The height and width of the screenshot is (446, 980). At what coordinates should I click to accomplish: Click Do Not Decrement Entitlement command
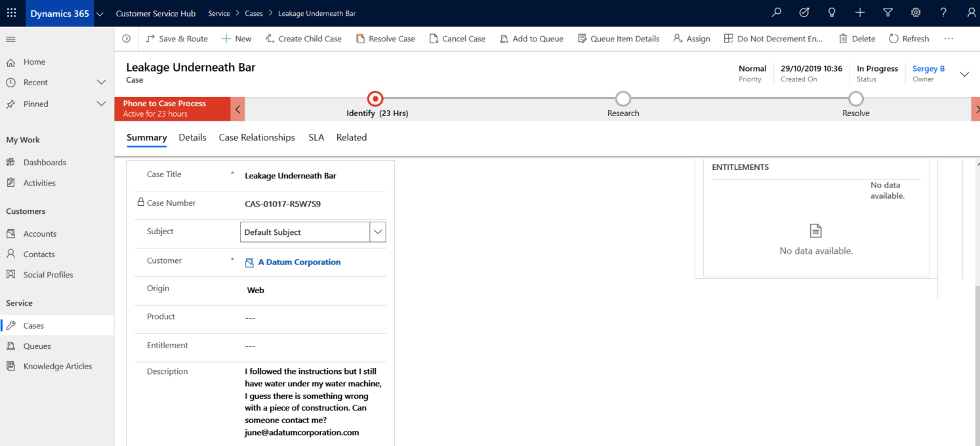pos(773,39)
